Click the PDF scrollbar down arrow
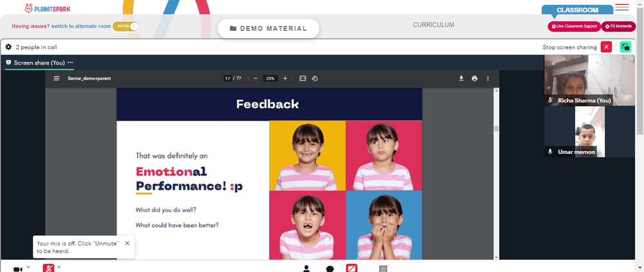 coord(496,257)
